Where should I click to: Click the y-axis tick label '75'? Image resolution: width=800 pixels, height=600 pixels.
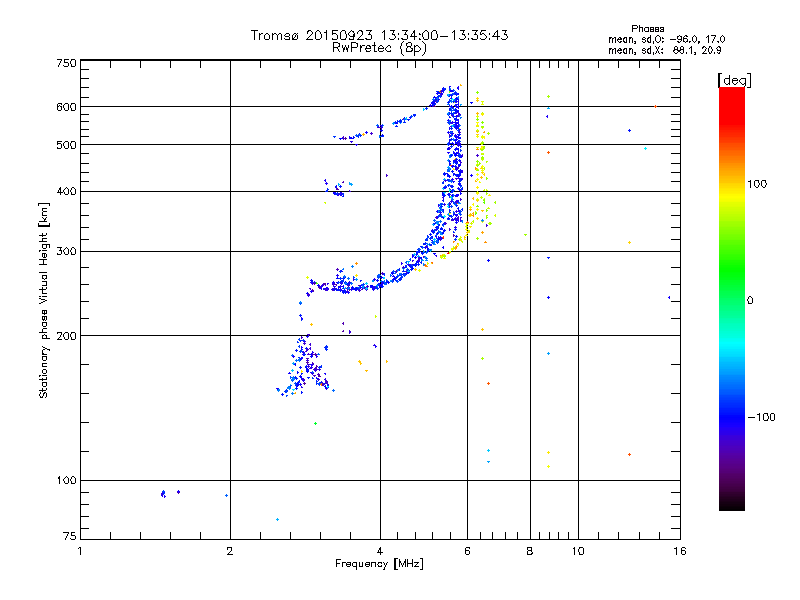[x=70, y=536]
